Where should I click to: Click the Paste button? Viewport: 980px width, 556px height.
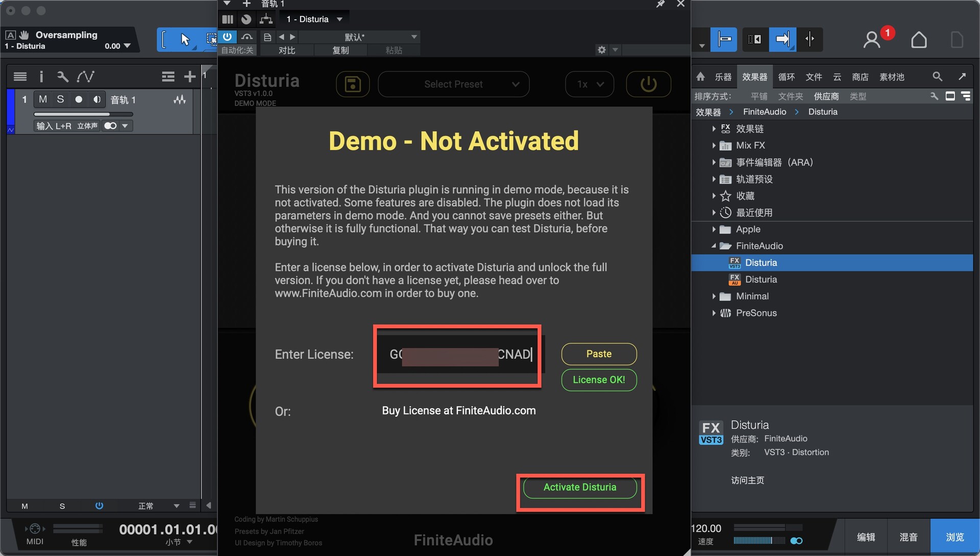pyautogui.click(x=599, y=354)
